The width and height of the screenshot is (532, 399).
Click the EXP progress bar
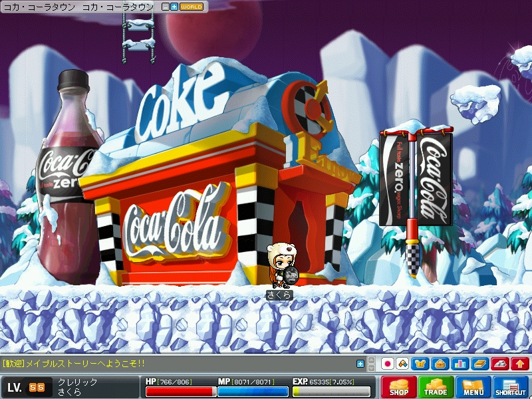331,392
